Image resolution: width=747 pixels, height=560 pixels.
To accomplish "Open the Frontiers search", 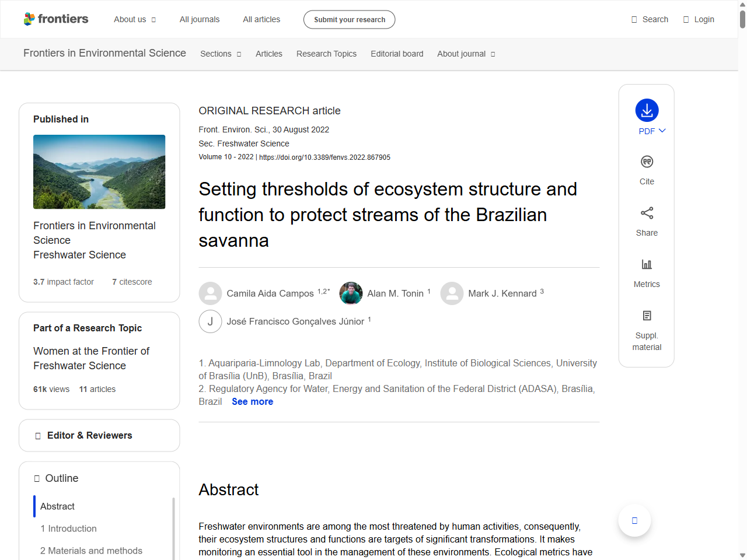I will coord(650,19).
